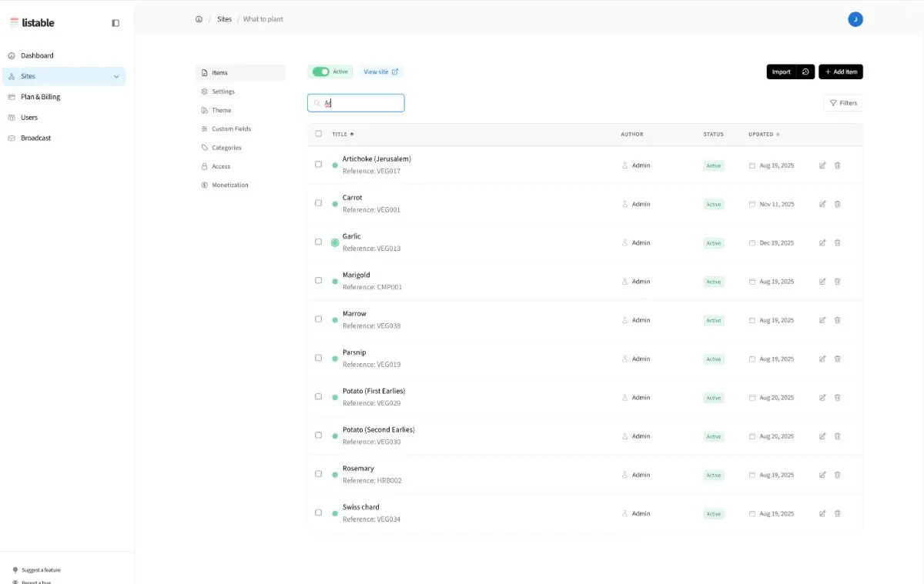Toggle the site Active switch
Screen dimensions: 924x584
(x=321, y=72)
